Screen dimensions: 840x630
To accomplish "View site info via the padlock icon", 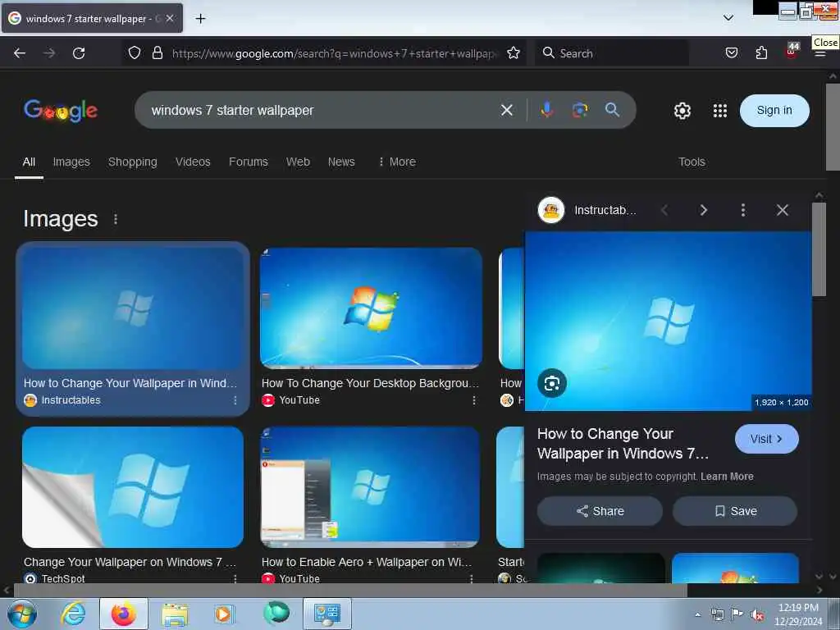I will coord(157,52).
